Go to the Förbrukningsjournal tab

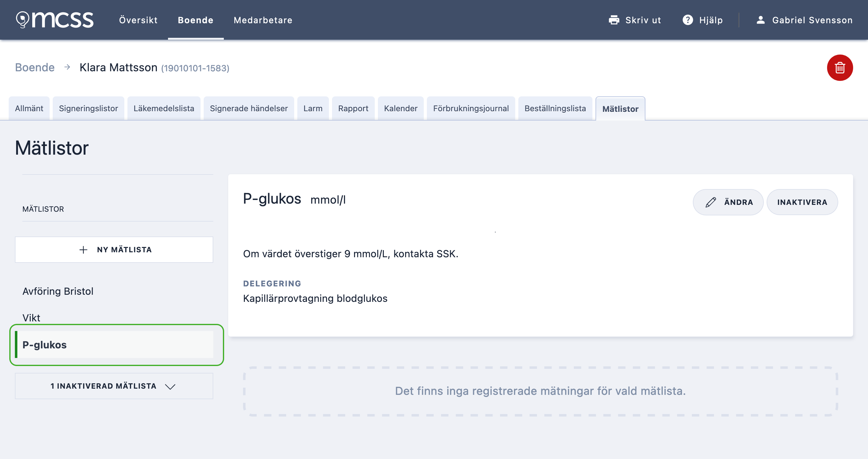pyautogui.click(x=471, y=108)
